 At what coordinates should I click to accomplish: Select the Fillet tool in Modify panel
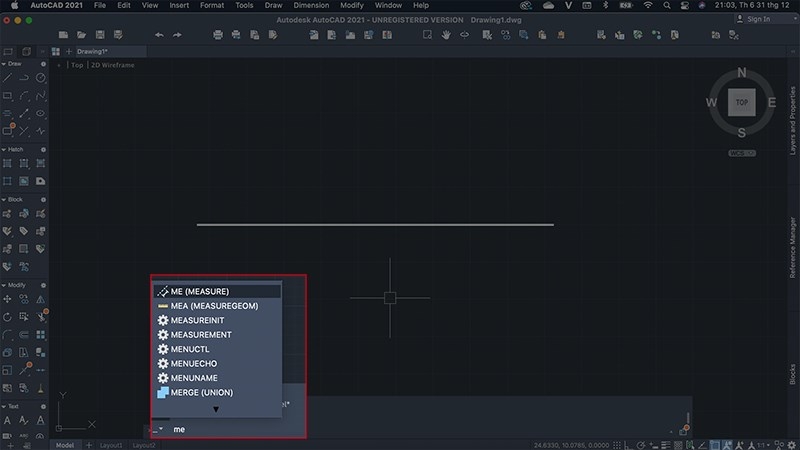(7, 335)
